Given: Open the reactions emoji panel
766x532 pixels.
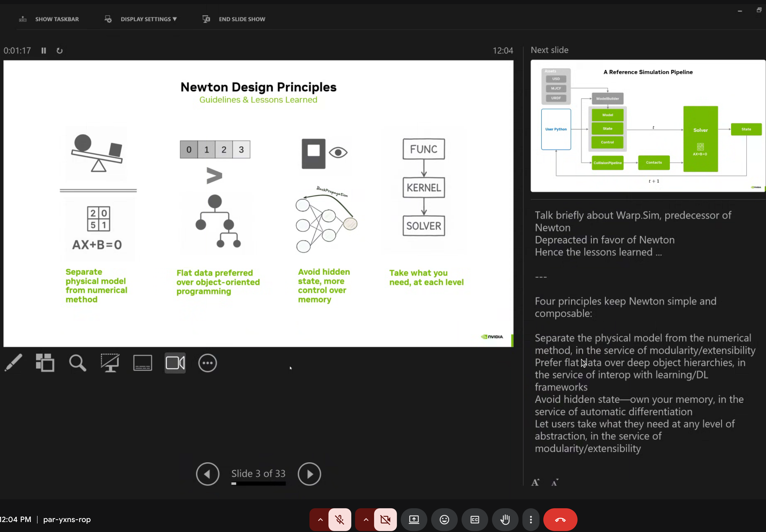Looking at the screenshot, I should tap(444, 520).
